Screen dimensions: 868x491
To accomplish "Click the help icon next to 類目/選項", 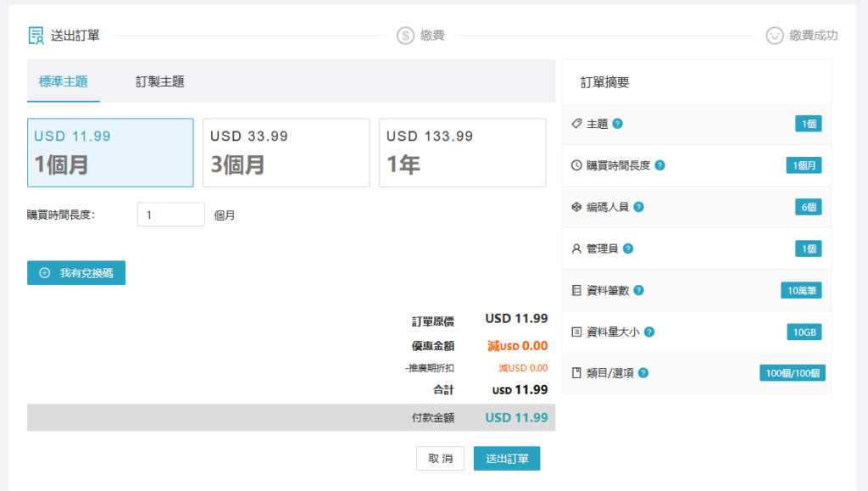I will [643, 373].
